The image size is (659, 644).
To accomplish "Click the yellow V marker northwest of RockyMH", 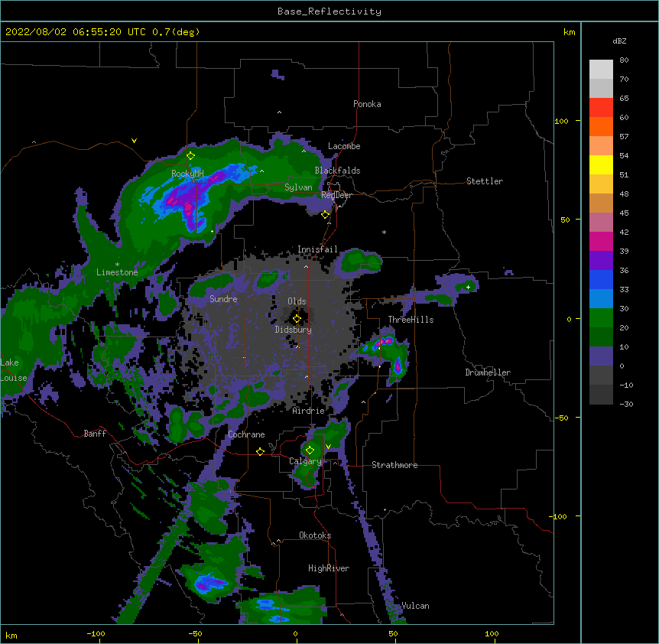I will [x=134, y=141].
